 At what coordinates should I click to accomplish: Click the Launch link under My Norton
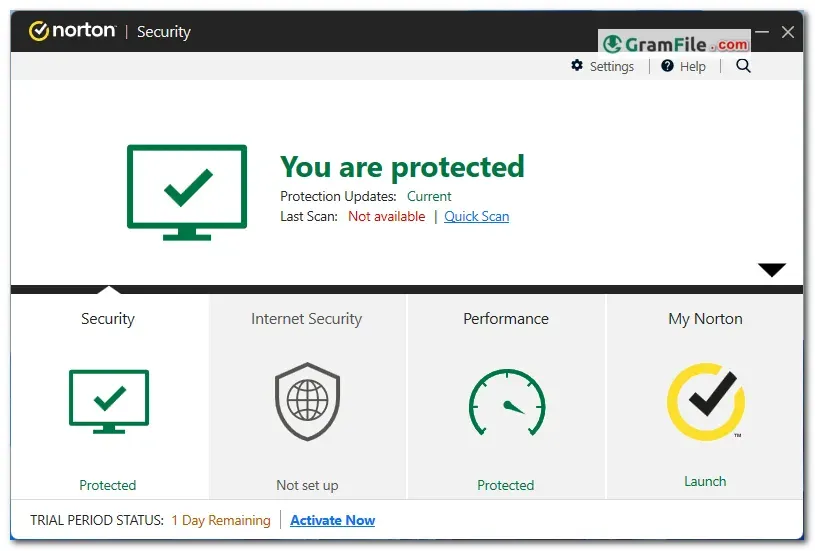pos(705,481)
